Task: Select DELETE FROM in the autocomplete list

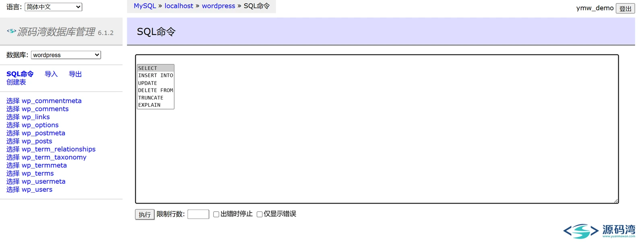Action: coord(155,90)
